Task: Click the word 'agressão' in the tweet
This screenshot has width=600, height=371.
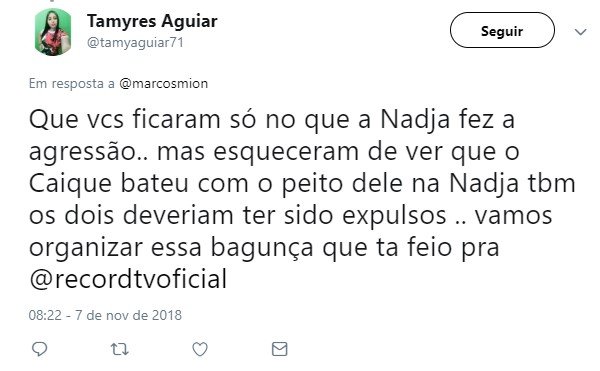Action: click(x=82, y=152)
